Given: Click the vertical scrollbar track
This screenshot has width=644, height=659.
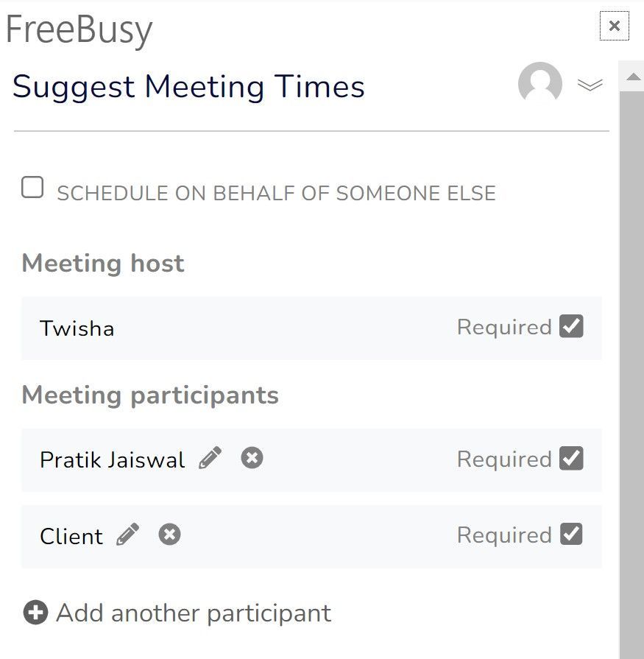Looking at the screenshot, I should click(x=631, y=374).
